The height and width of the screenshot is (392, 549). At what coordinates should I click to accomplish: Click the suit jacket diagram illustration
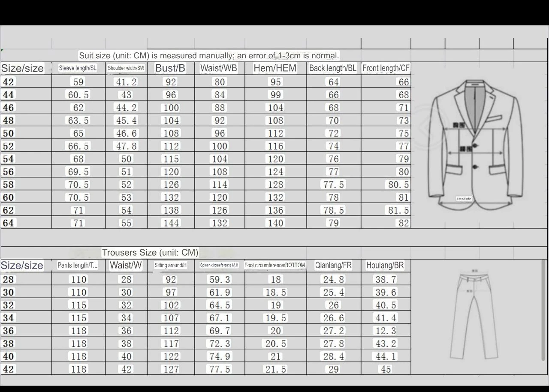[x=477, y=145]
